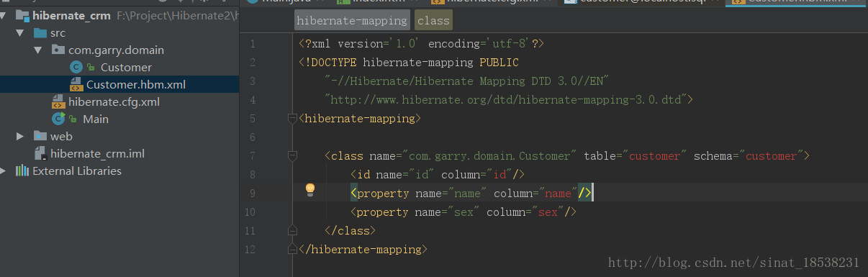Click the schema="customer" attribute
The width and height of the screenshot is (868, 277).
[x=749, y=155]
